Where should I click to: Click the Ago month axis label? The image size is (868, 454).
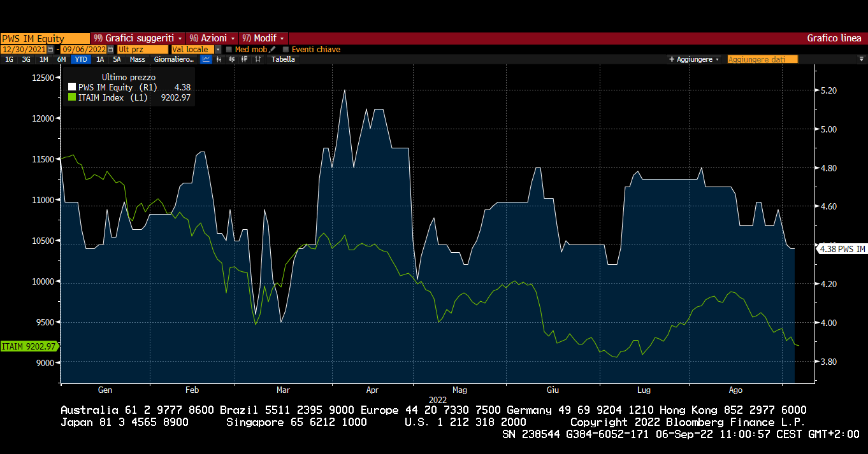tap(735, 390)
